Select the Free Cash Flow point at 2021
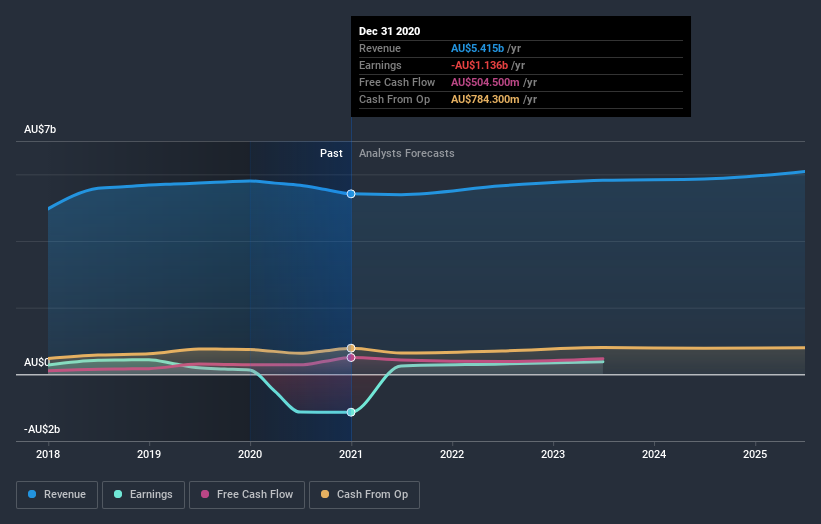 point(351,358)
